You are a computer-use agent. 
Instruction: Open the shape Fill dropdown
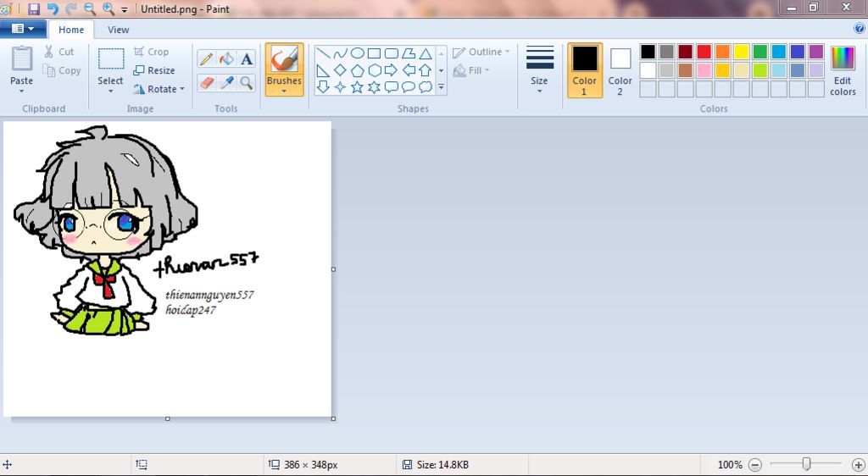pyautogui.click(x=471, y=71)
